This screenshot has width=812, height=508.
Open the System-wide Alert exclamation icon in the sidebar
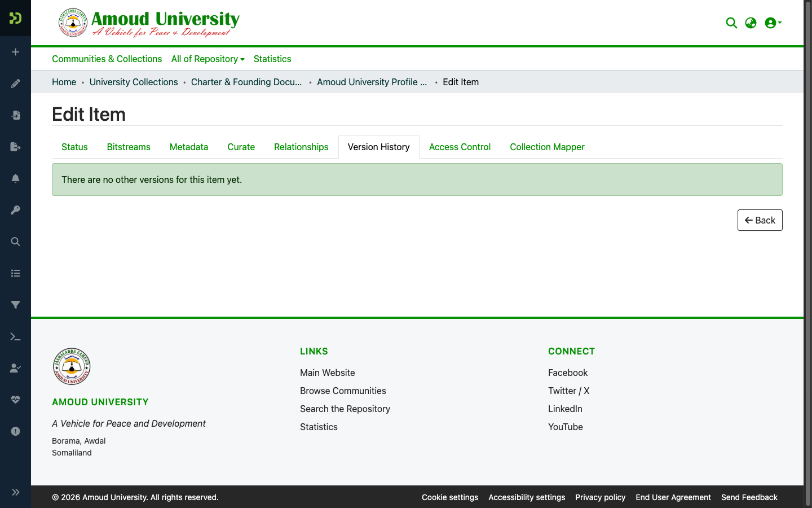[x=15, y=431]
